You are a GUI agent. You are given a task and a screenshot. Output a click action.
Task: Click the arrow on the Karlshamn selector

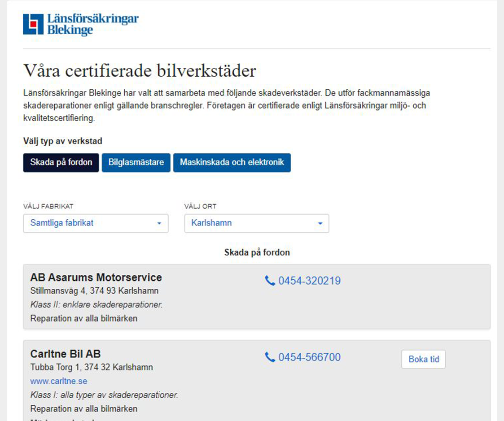coord(320,223)
